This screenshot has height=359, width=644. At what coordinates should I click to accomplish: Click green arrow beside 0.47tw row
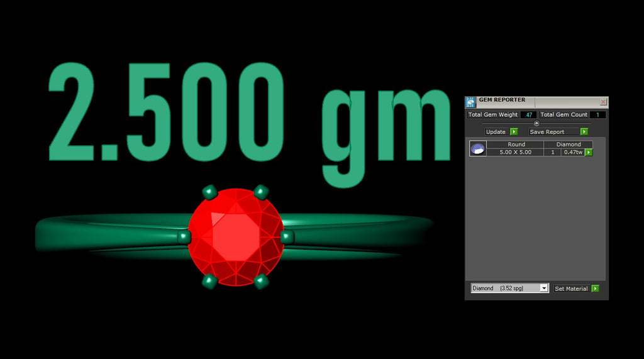click(589, 152)
